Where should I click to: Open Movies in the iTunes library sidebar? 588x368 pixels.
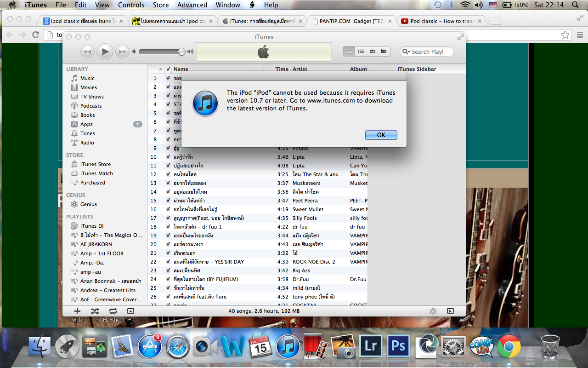pyautogui.click(x=89, y=87)
